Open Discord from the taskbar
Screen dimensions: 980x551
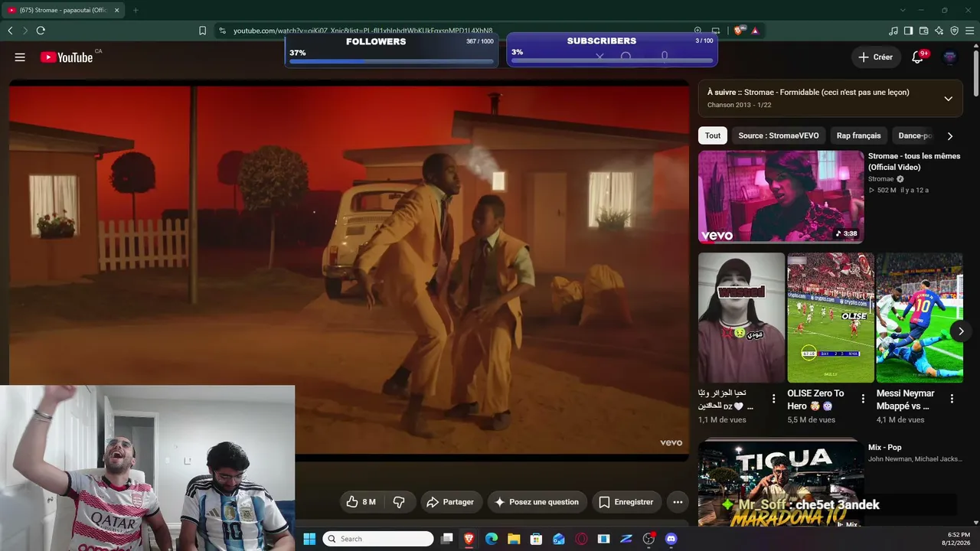(x=671, y=539)
